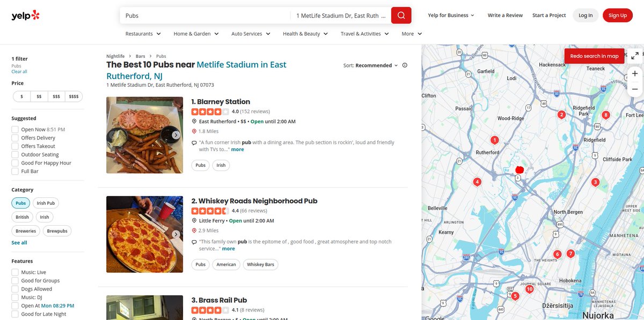This screenshot has height=320, width=644.
Task: Expand category list with See all
Action: (19, 243)
